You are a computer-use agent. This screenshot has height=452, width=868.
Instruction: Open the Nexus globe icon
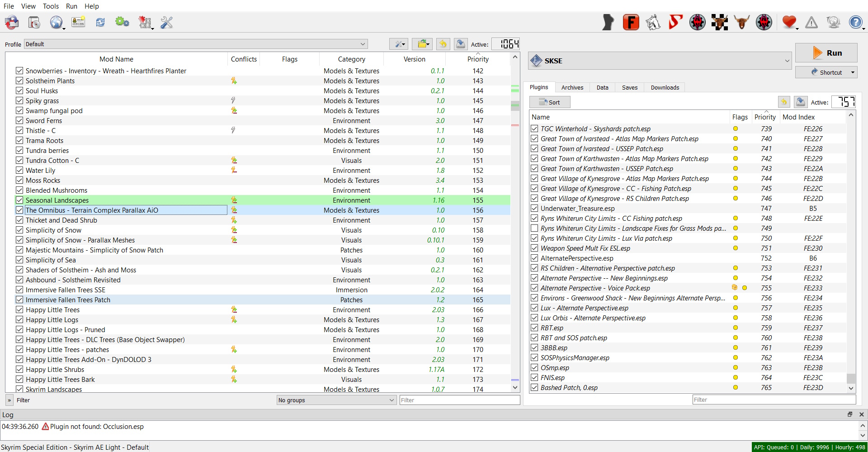pos(56,22)
